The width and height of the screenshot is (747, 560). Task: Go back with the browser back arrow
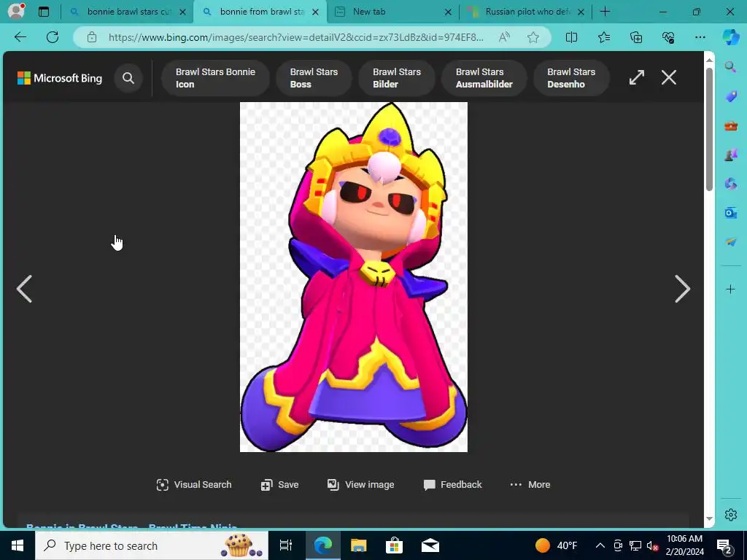20,37
